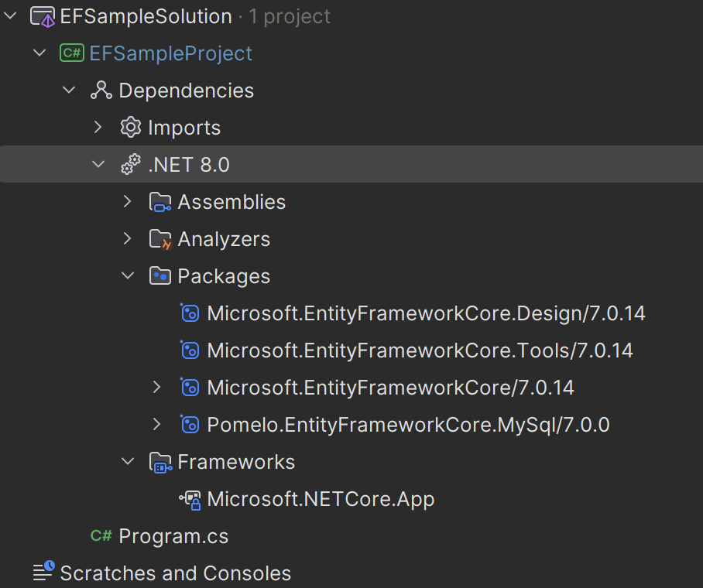Select the Assemblies label
The height and width of the screenshot is (588, 703).
tap(231, 202)
